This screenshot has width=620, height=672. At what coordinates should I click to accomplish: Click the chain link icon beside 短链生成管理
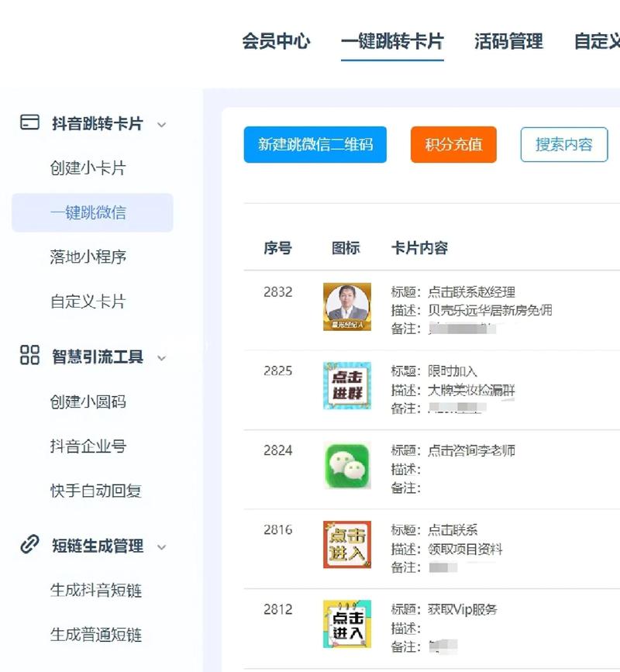[29, 546]
